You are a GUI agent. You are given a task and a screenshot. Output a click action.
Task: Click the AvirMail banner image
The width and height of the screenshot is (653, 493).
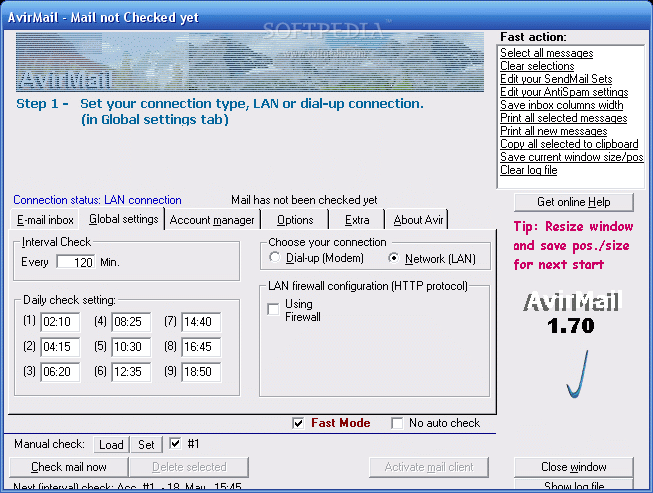tap(250, 62)
